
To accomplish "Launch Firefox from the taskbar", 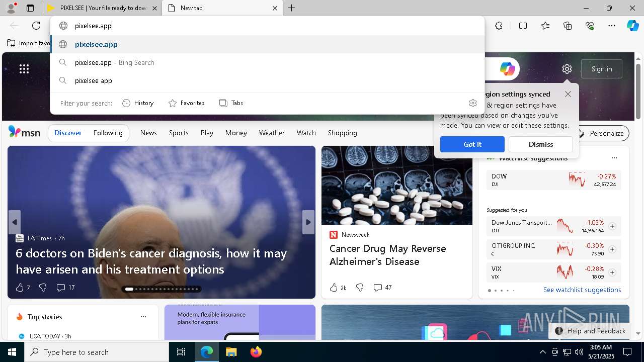I will coord(256,352).
